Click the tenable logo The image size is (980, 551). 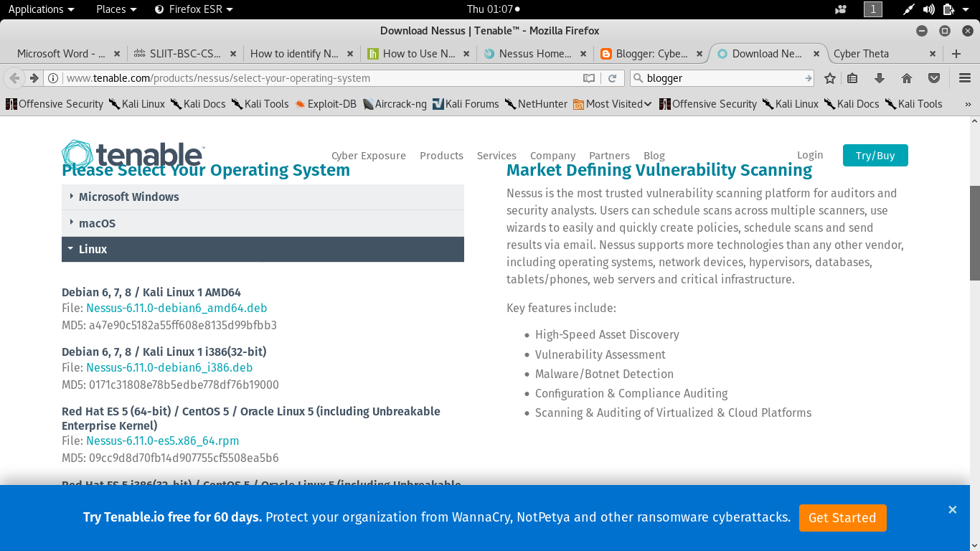133,154
